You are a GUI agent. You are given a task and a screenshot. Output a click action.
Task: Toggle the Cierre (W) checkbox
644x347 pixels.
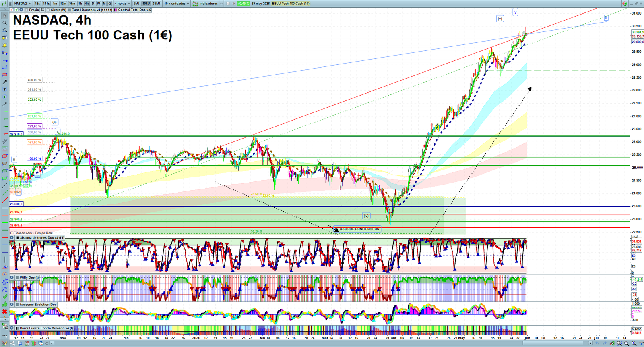pos(48,10)
